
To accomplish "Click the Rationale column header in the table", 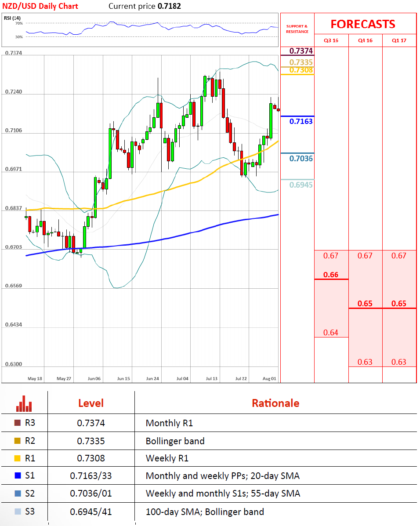I will coord(275,403).
